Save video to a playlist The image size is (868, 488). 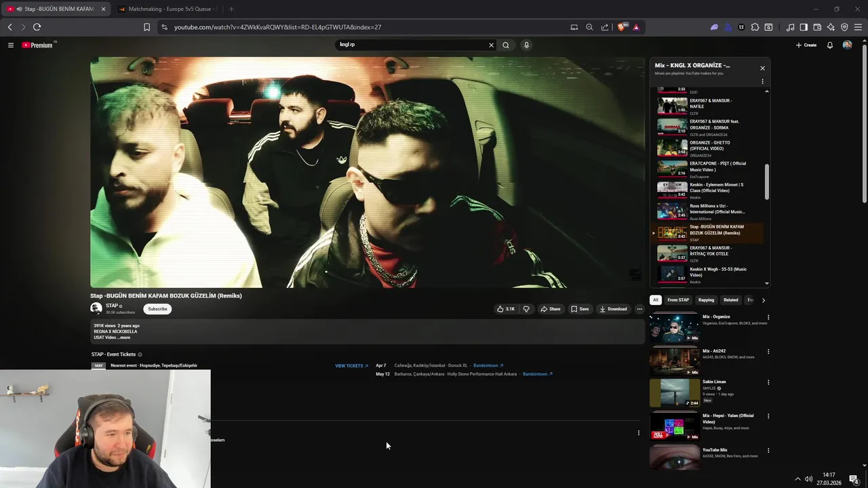580,309
